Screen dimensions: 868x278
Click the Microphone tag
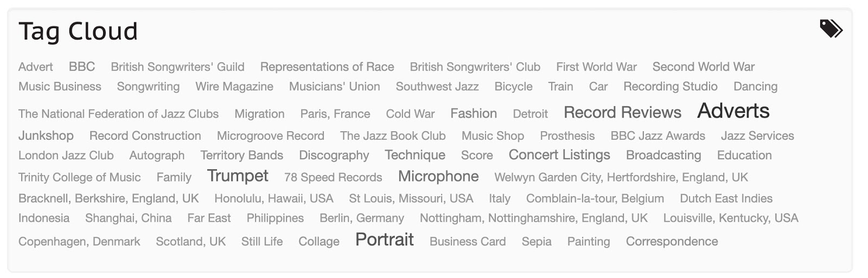(x=438, y=177)
